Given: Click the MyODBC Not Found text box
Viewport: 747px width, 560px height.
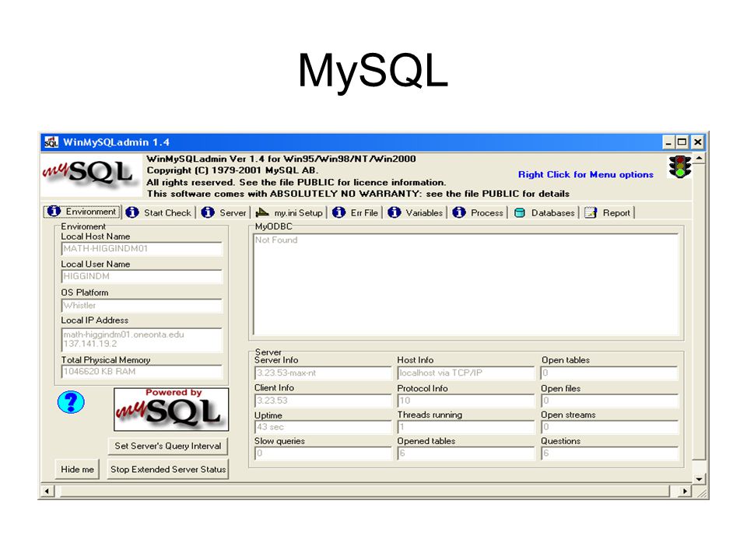Looking at the screenshot, I should click(466, 285).
